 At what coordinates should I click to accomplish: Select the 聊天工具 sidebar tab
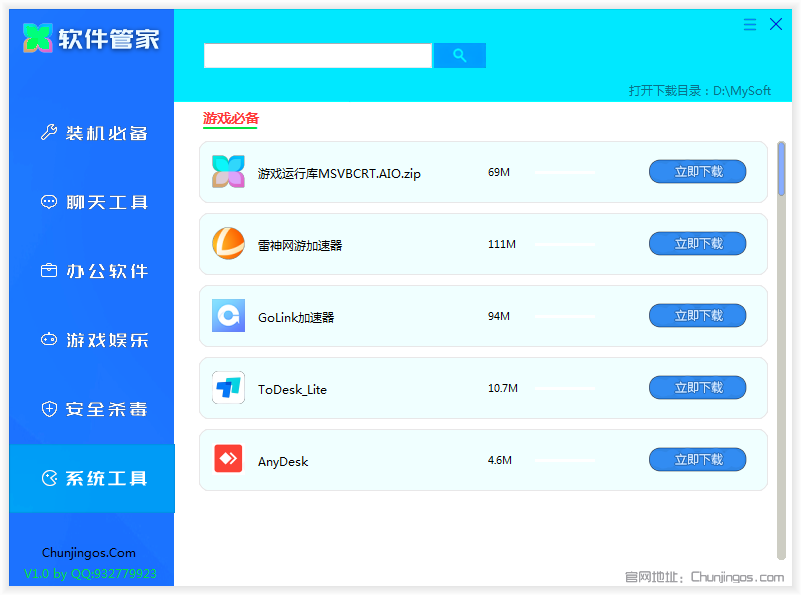(x=92, y=202)
